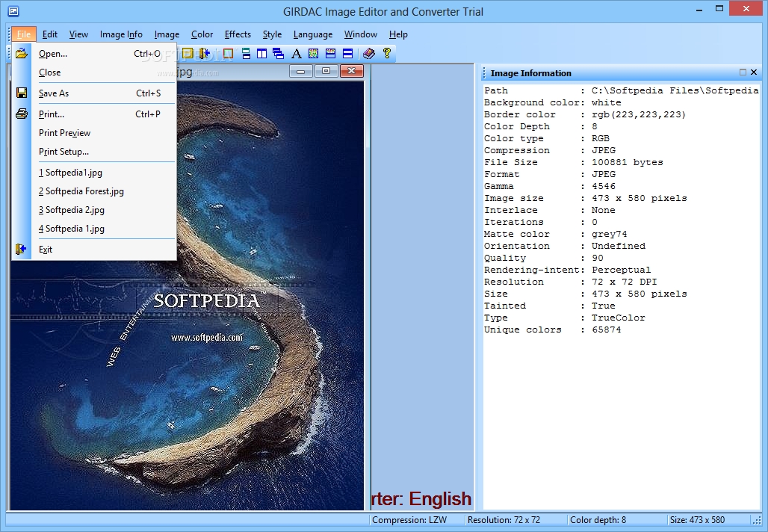Click the app icon in title bar
The width and height of the screenshot is (768, 532).
pos(13,10)
